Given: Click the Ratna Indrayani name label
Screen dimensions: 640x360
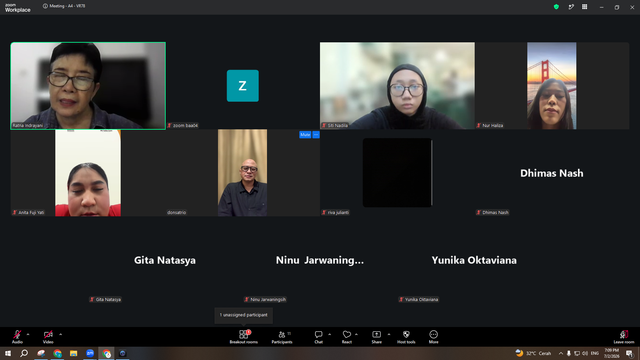Looking at the screenshot, I should (x=27, y=125).
